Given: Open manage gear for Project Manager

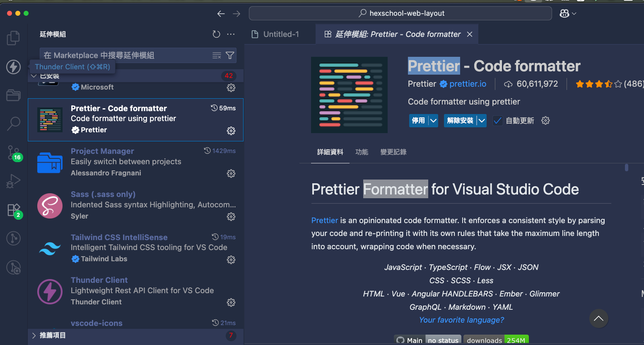Looking at the screenshot, I should pyautogui.click(x=231, y=173).
